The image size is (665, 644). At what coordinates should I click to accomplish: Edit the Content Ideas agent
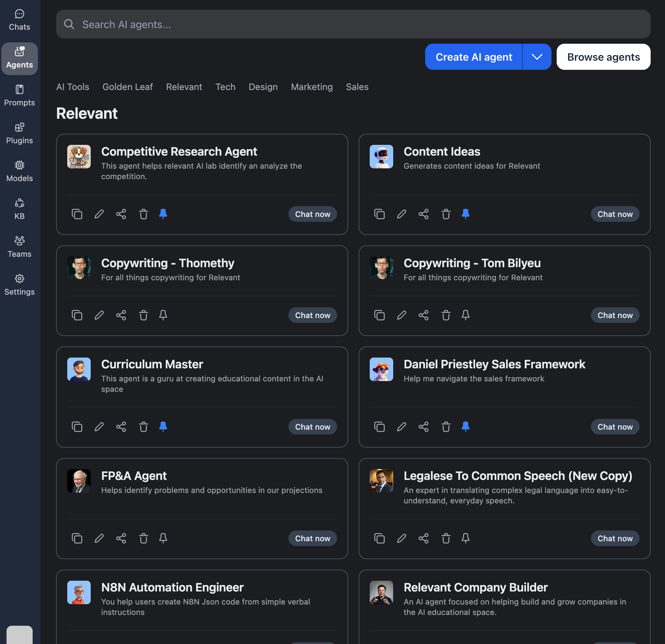(401, 214)
